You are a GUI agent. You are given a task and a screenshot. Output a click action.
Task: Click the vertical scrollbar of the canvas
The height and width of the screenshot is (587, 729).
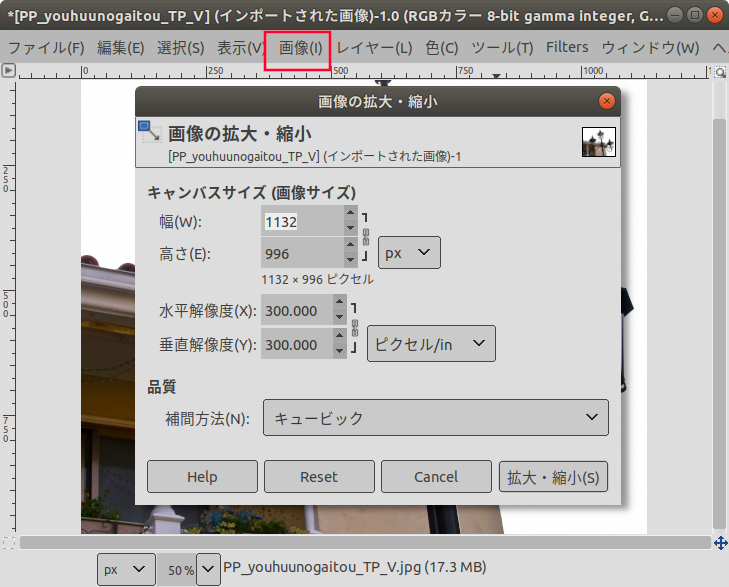click(719, 324)
